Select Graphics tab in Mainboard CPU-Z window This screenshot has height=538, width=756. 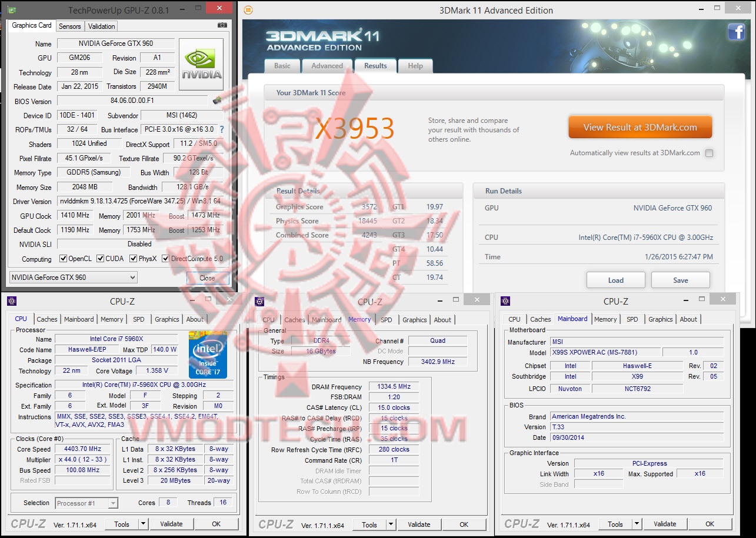point(661,319)
